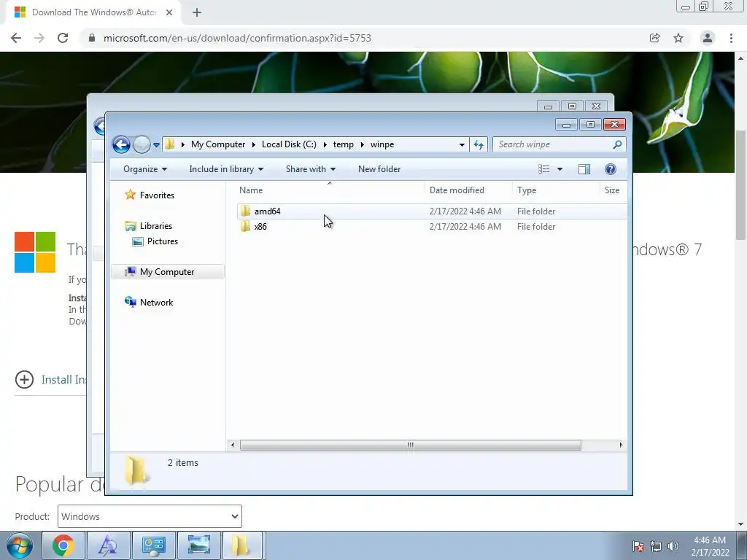Close the Download Windows tab
The width and height of the screenshot is (747, 560).
click(169, 12)
